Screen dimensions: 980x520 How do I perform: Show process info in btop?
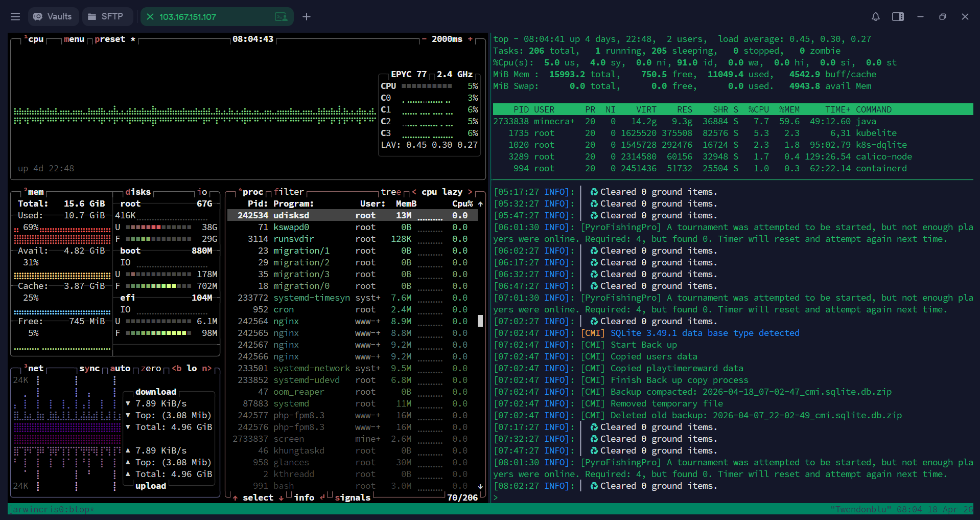coord(304,498)
